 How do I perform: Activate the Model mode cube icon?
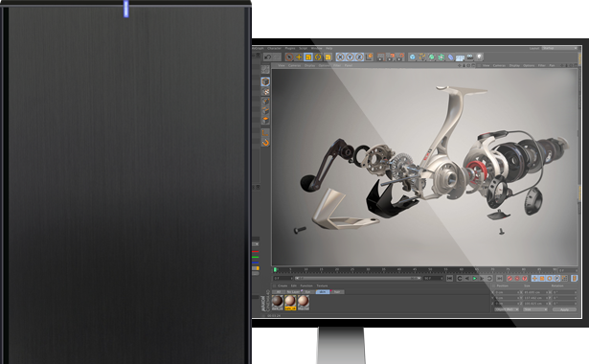click(265, 81)
